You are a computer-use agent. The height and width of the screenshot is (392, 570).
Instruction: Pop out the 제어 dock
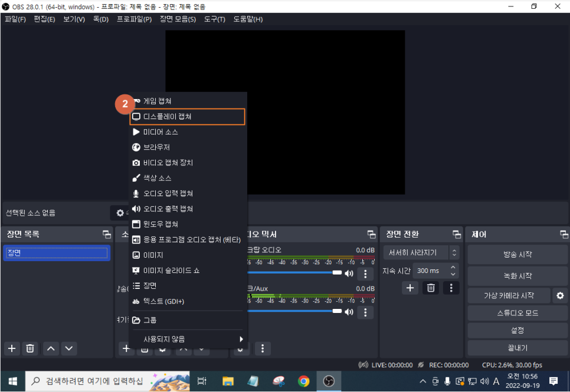(564, 235)
